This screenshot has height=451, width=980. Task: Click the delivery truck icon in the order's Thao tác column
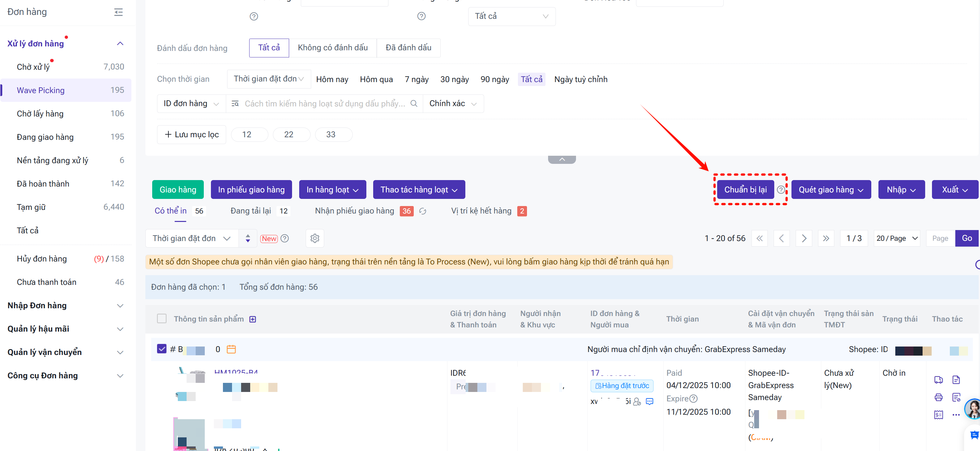[x=938, y=380]
